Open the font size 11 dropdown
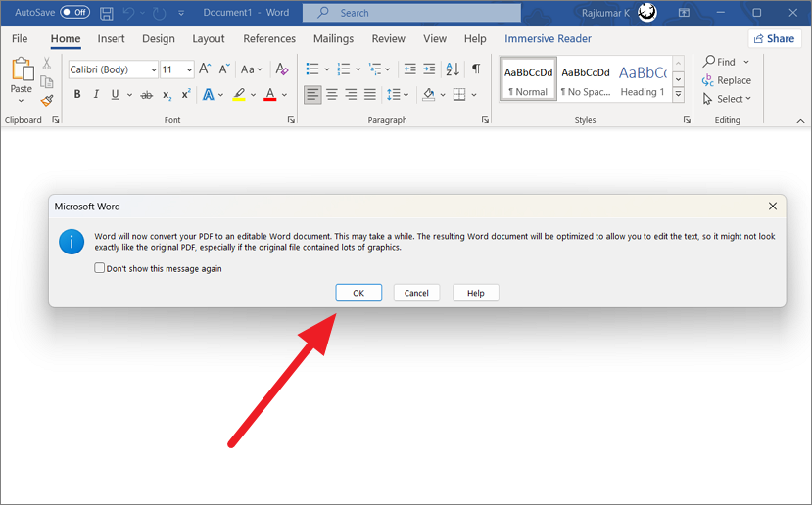 [190, 69]
